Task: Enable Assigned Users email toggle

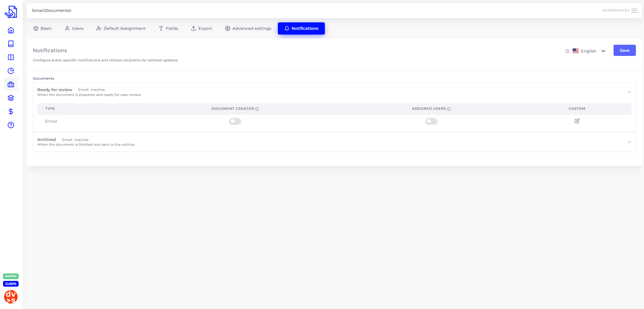Action: tap(431, 121)
